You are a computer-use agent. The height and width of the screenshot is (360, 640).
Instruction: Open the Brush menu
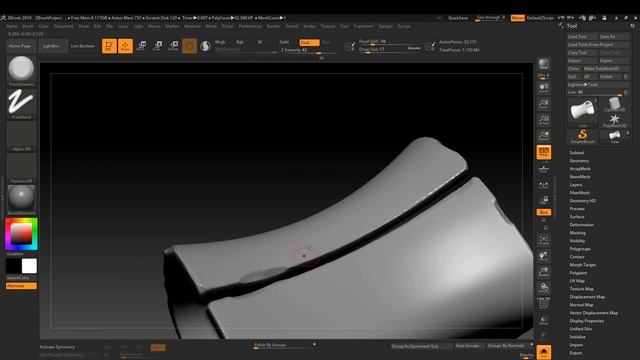[28, 26]
